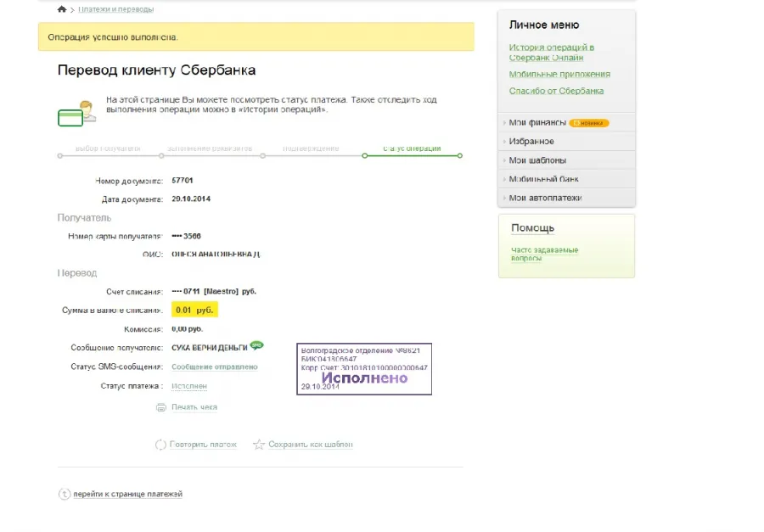Click document date 29.10.2014

click(191, 199)
